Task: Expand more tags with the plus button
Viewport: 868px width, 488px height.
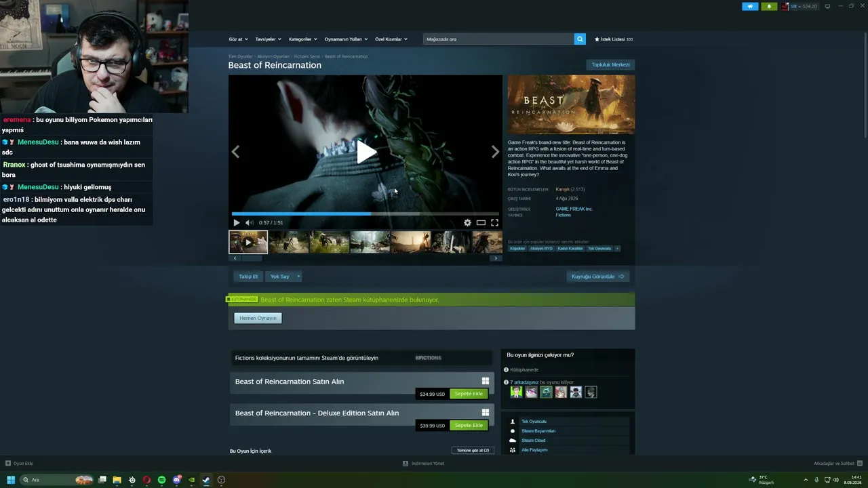Action: (x=617, y=249)
